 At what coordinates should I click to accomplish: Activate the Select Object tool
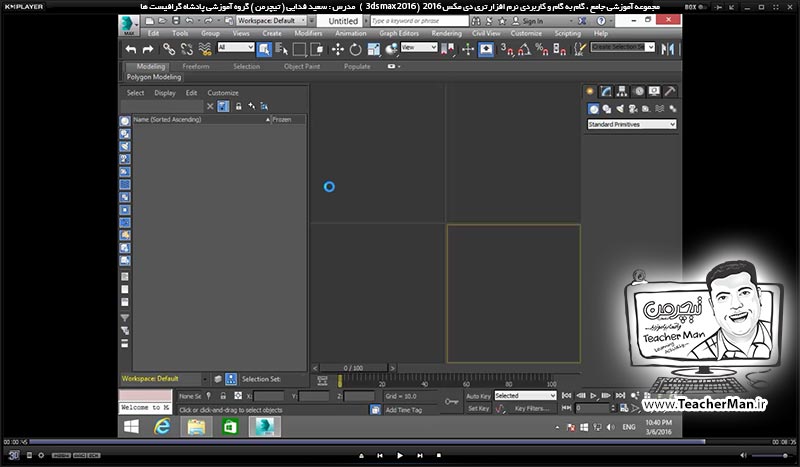264,49
